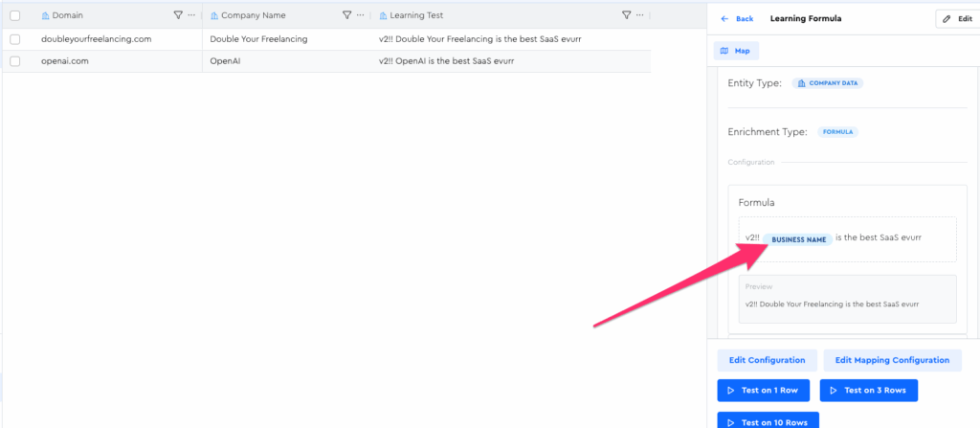The height and width of the screenshot is (428, 980).
Task: Click the building icon beside Domain header
Action: 46,15
